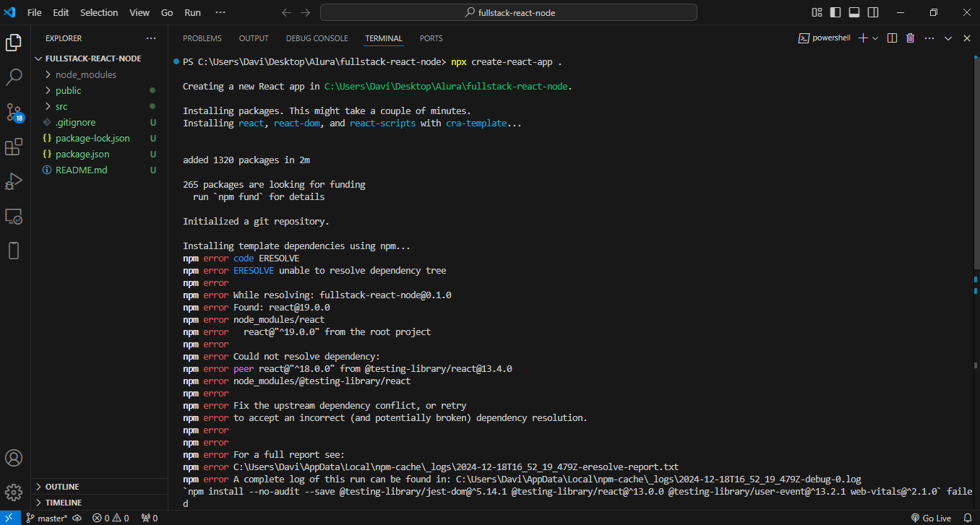The width and height of the screenshot is (980, 525).
Task: Click the Remote window status bar icon
Action: [x=9, y=518]
